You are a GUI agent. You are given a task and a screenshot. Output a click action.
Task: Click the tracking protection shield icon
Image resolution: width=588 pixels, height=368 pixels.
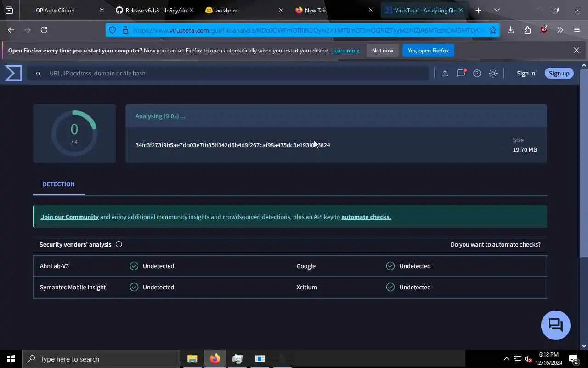(113, 30)
